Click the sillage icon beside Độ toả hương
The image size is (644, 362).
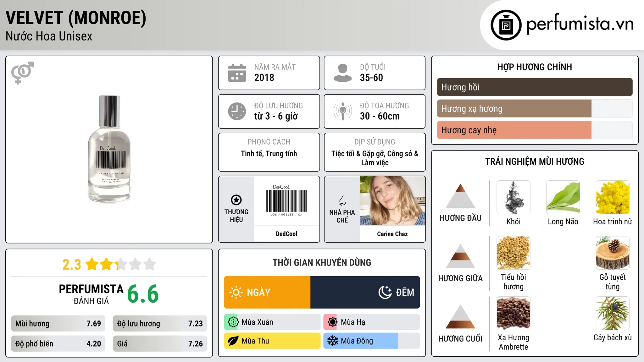[342, 111]
